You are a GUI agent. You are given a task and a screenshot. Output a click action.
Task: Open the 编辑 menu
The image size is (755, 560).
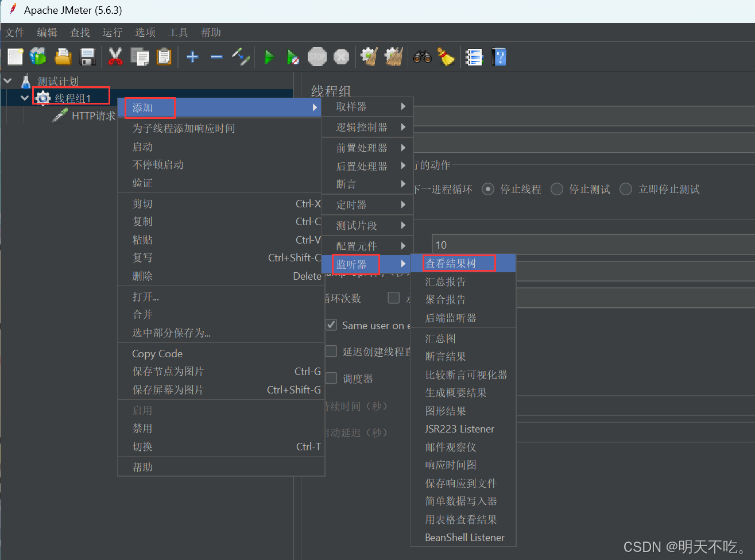click(x=47, y=33)
